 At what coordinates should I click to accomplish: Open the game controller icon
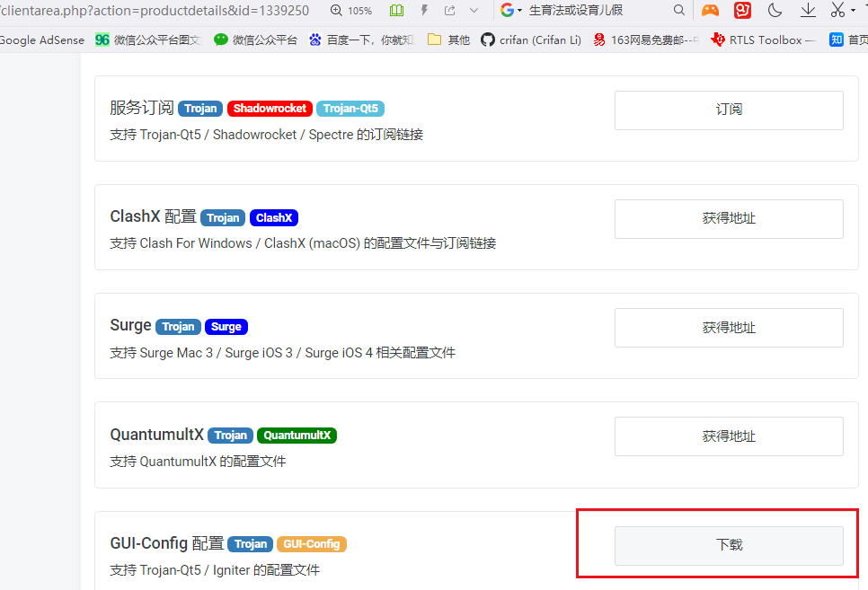[x=710, y=10]
